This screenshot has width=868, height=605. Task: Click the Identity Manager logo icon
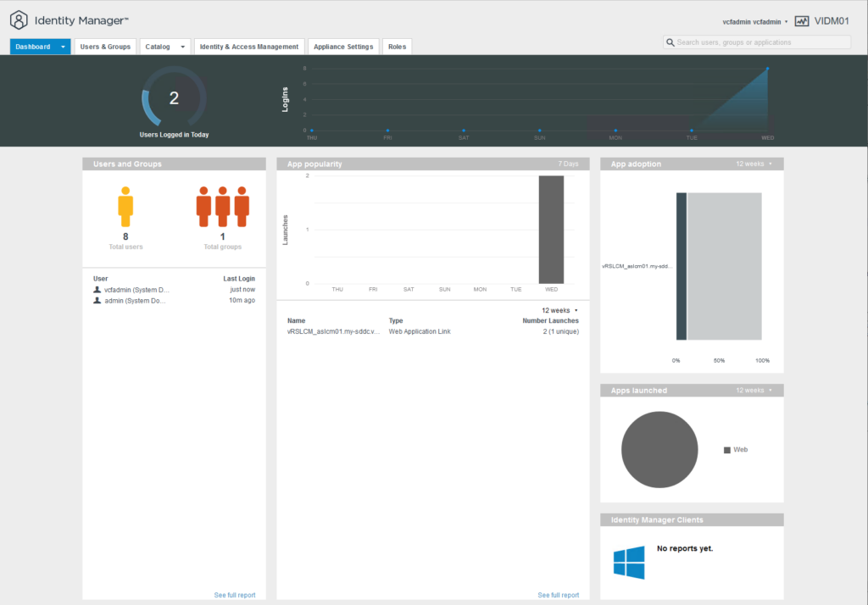pyautogui.click(x=19, y=19)
